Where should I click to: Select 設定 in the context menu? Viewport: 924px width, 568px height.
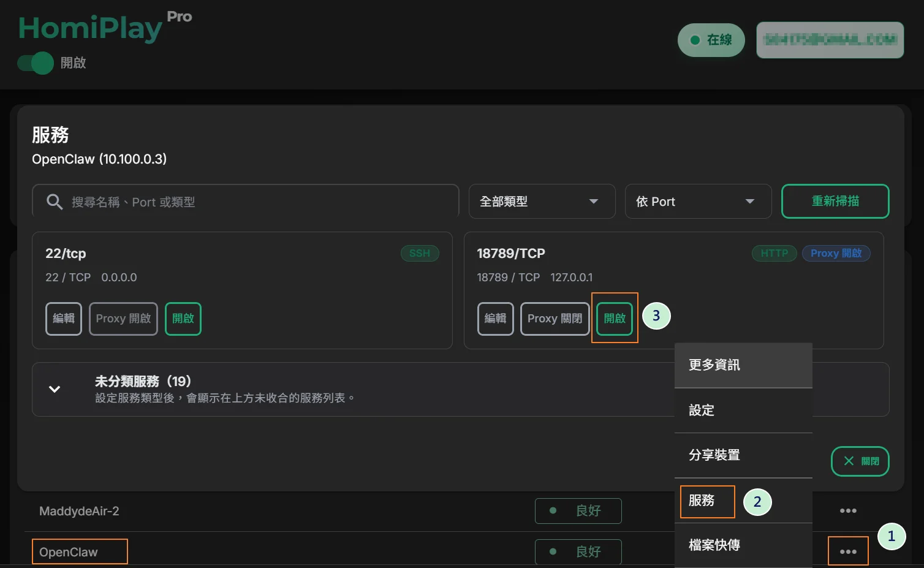tap(743, 411)
